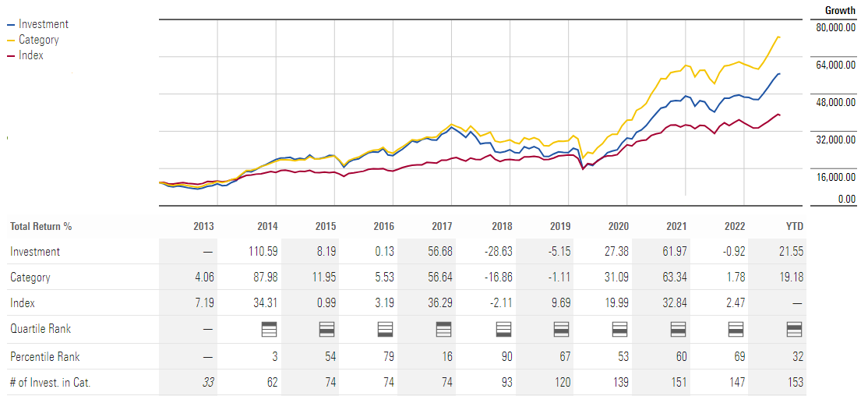Click the Growth axis title
Viewport: 868px width, 396px height.
[x=840, y=10]
